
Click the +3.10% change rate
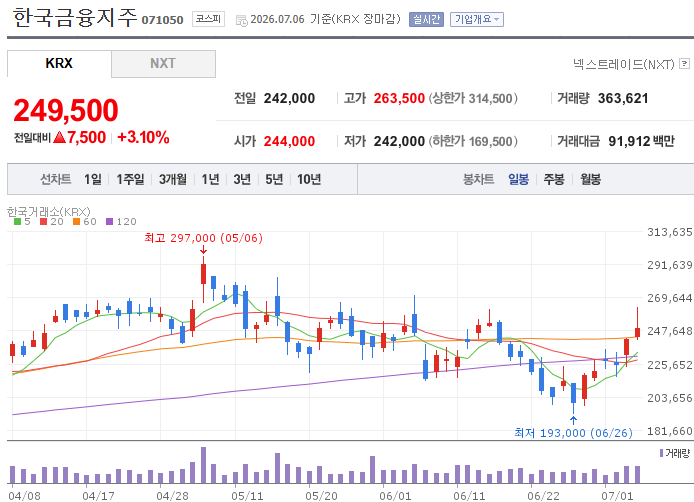click(x=143, y=137)
